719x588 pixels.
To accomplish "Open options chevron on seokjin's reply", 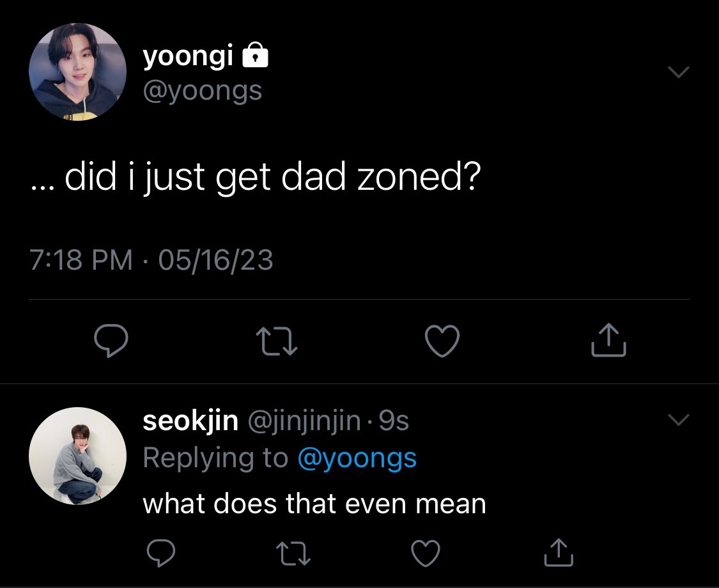I will (679, 420).
